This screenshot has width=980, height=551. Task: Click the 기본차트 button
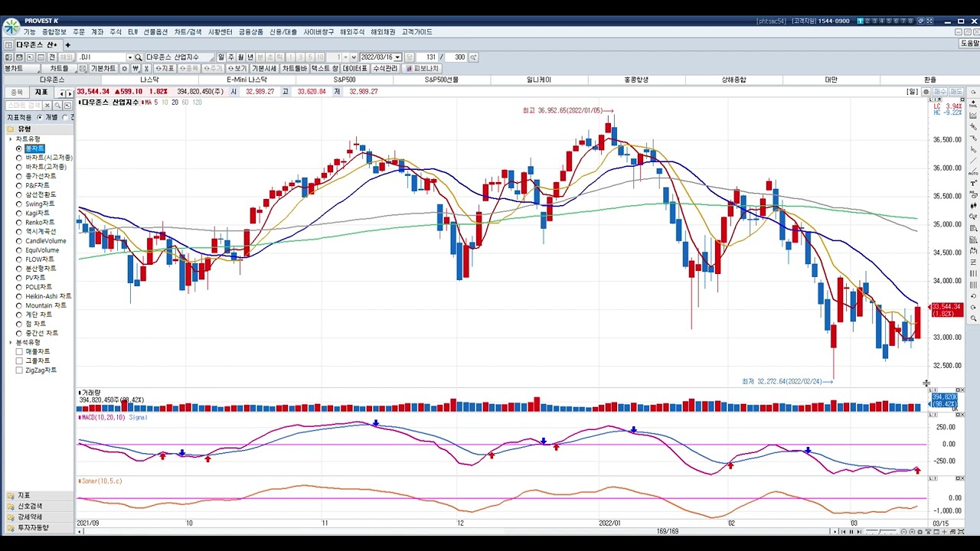point(103,68)
